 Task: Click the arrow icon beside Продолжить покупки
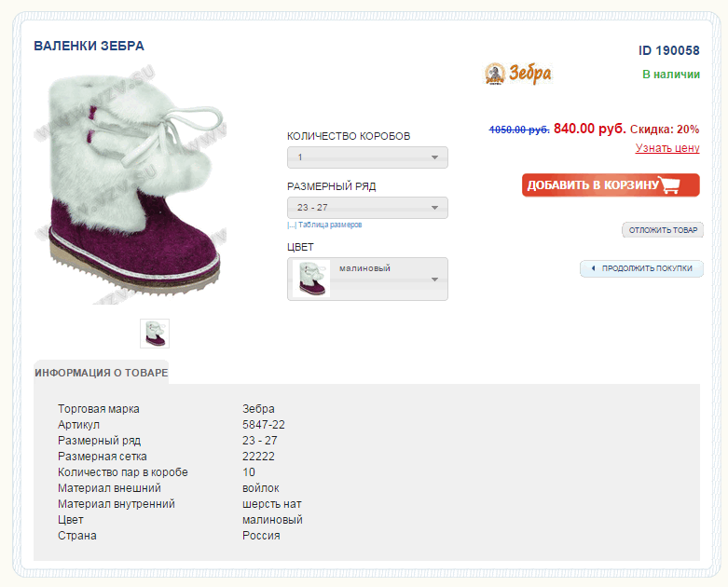[592, 269]
